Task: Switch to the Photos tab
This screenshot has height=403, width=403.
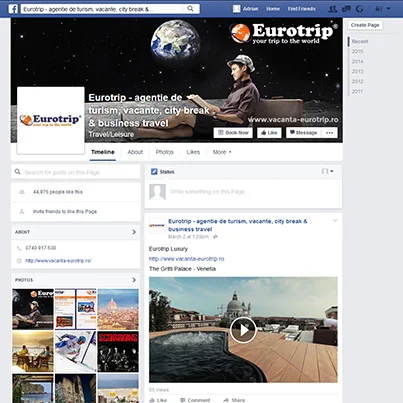Action: pos(165,152)
